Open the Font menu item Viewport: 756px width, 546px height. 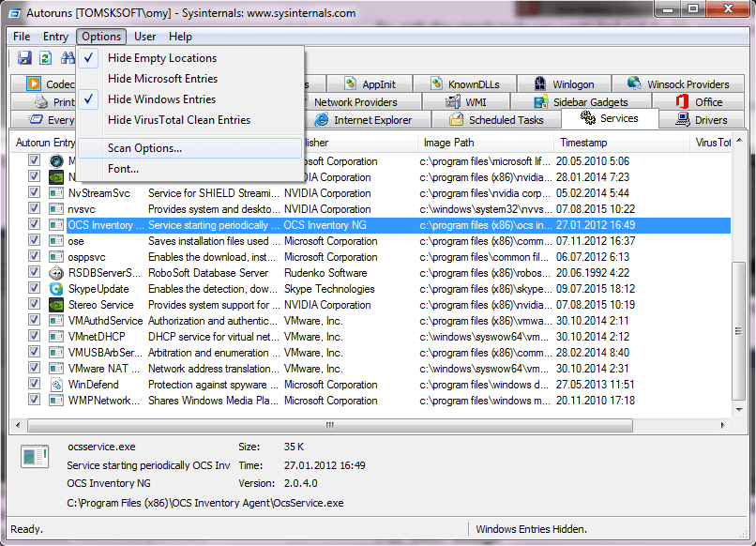click(x=190, y=169)
